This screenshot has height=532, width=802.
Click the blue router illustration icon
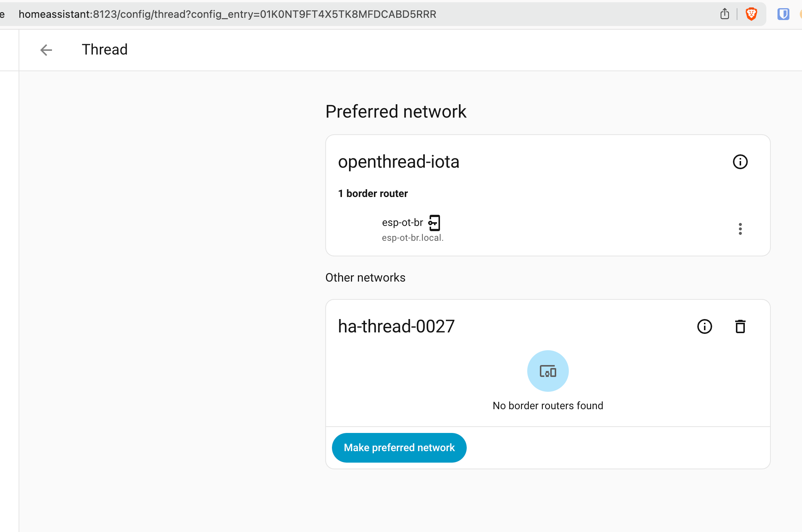[x=548, y=371]
